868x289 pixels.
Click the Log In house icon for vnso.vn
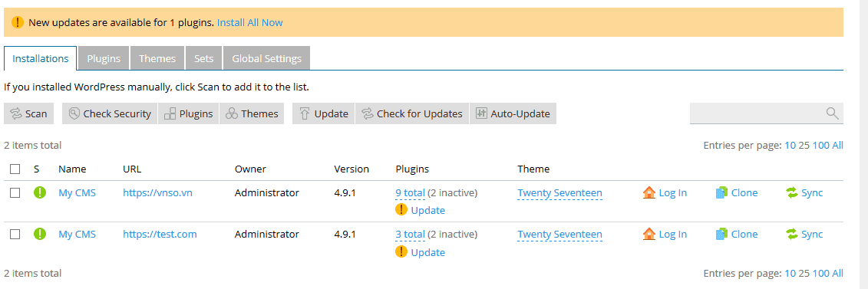pos(649,192)
